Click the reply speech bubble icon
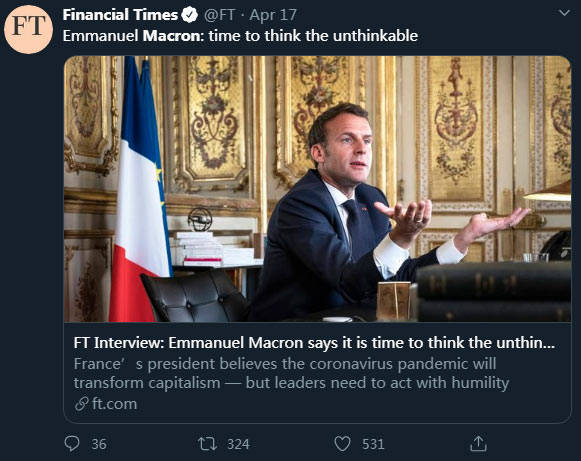This screenshot has width=581, height=461. click(72, 443)
